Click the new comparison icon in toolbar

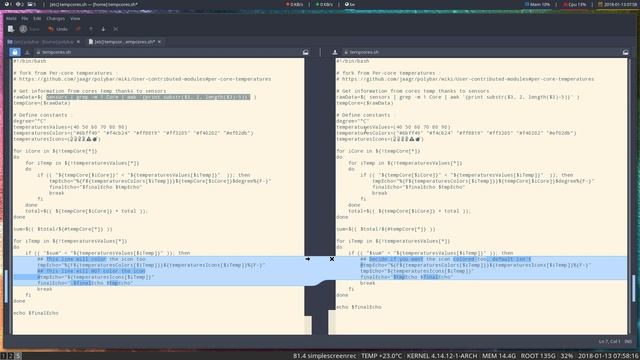(11, 29)
